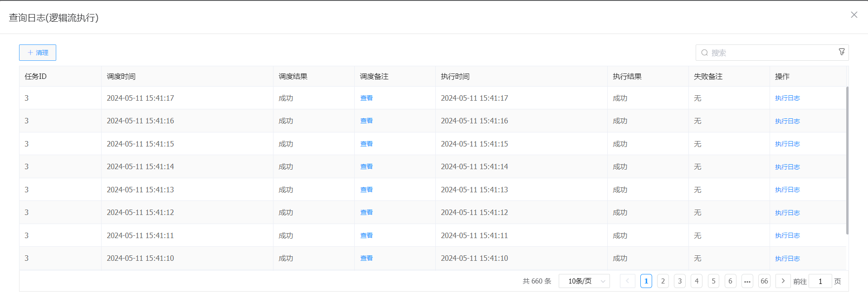
Task: Click the page jump number input
Action: click(x=820, y=281)
